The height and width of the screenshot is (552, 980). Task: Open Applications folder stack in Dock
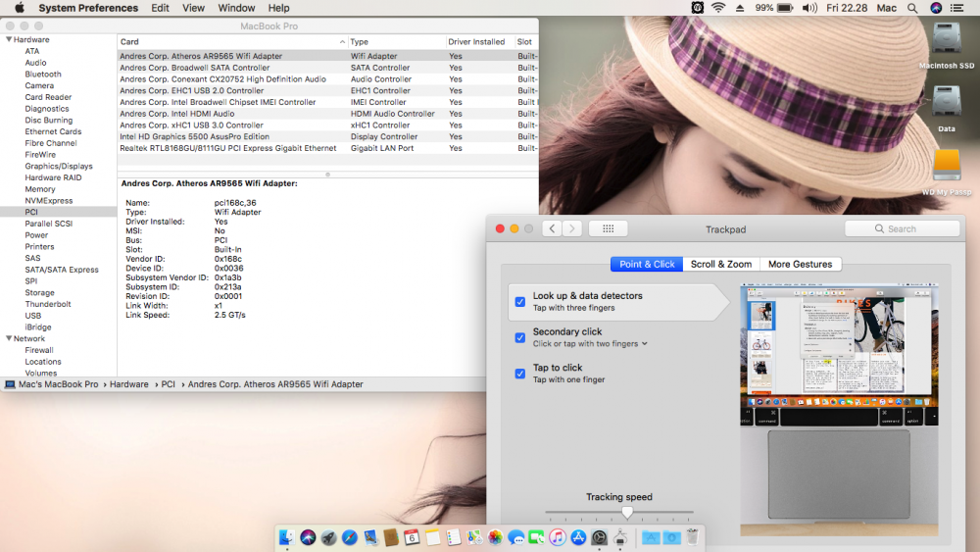click(651, 537)
